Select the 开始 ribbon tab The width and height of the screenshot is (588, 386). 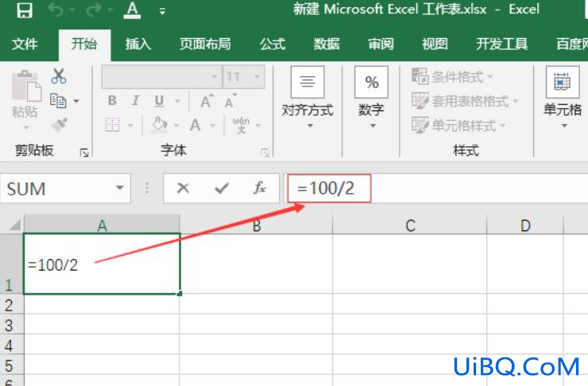pyautogui.click(x=85, y=44)
